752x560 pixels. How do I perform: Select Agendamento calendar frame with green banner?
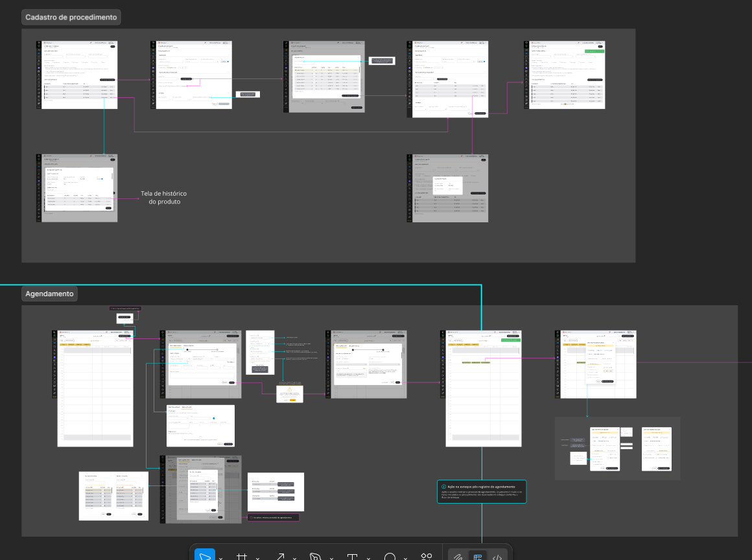[481, 388]
